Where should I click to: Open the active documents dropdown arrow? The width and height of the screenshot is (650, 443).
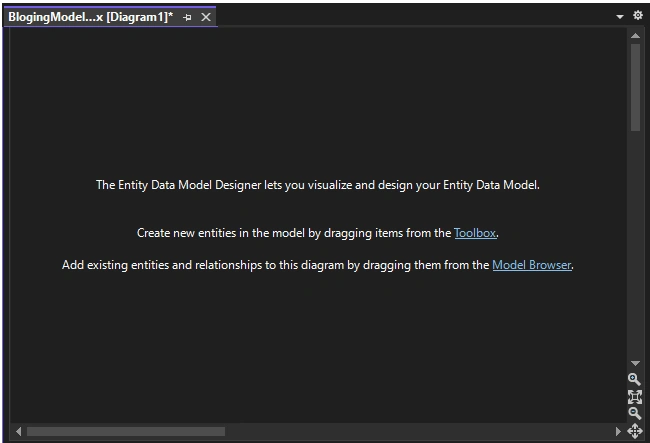(620, 17)
